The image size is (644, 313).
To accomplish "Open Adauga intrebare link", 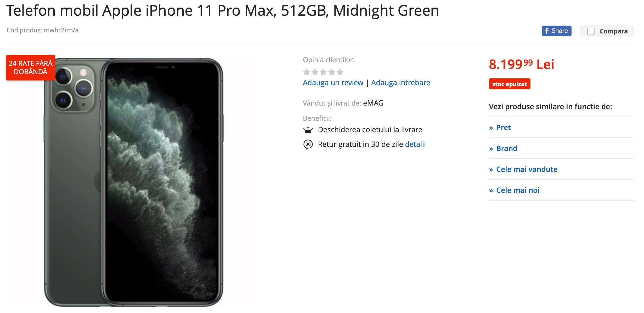I will click(400, 83).
